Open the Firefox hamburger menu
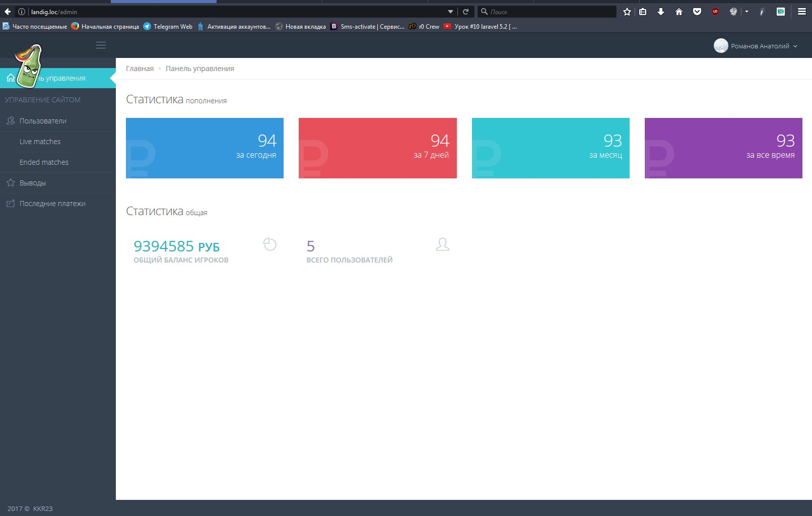The image size is (812, 516). (801, 12)
